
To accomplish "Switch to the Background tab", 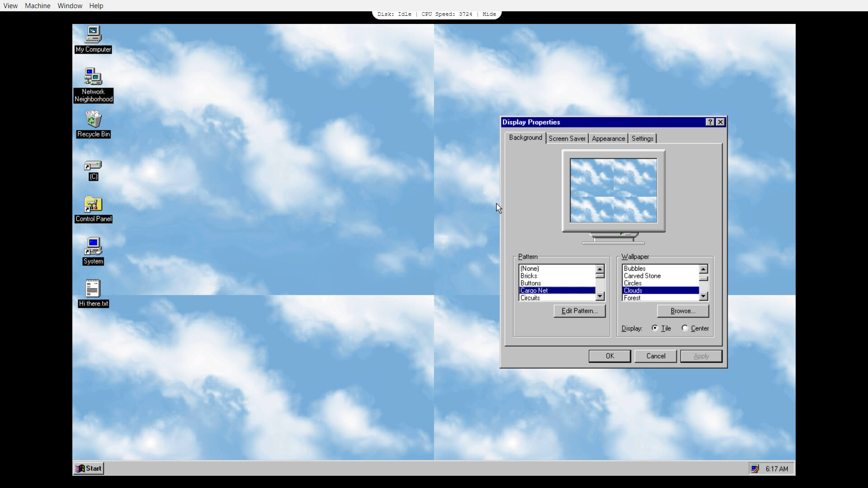I will click(x=525, y=137).
